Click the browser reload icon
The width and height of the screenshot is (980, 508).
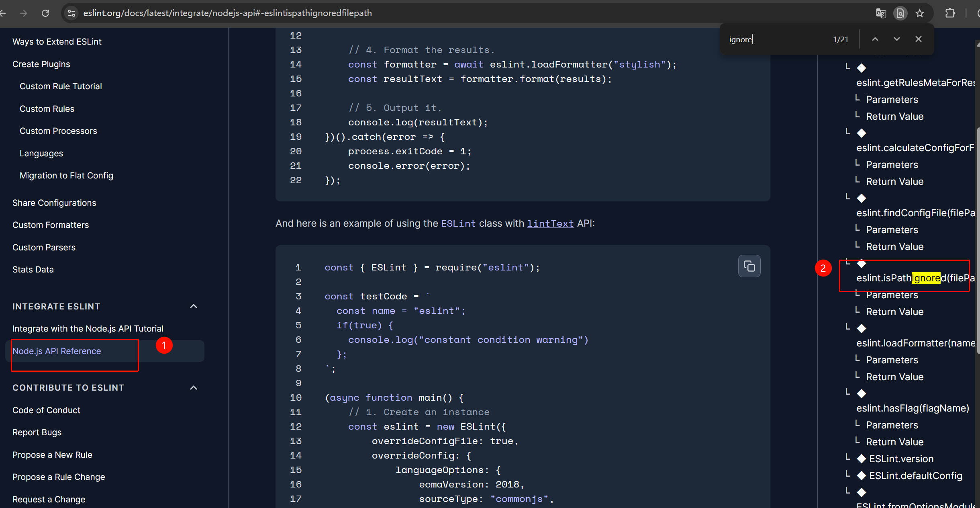[45, 13]
